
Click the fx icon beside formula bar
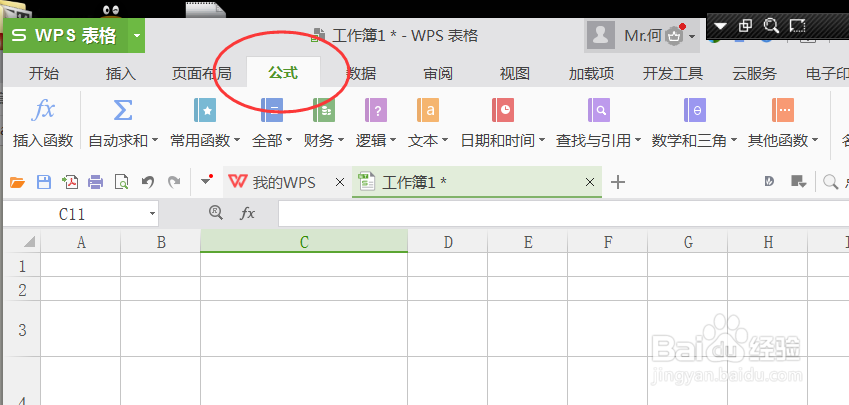247,214
